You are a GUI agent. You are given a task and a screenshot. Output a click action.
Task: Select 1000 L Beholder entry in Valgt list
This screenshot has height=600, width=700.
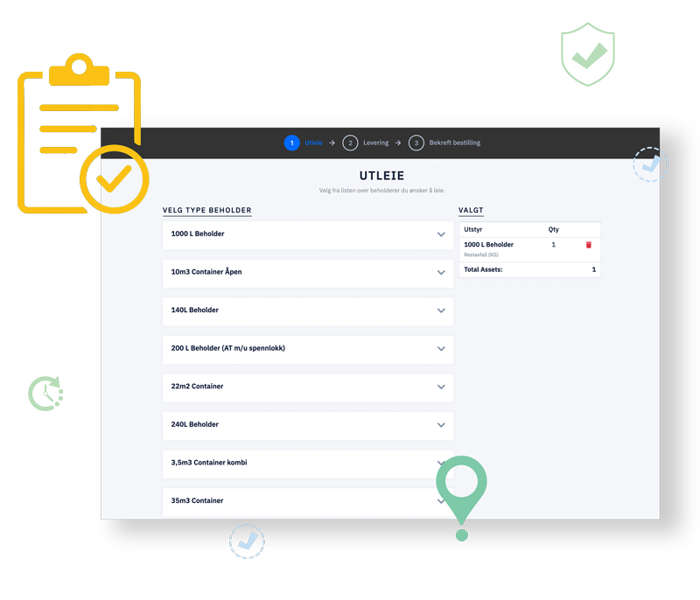click(x=488, y=245)
